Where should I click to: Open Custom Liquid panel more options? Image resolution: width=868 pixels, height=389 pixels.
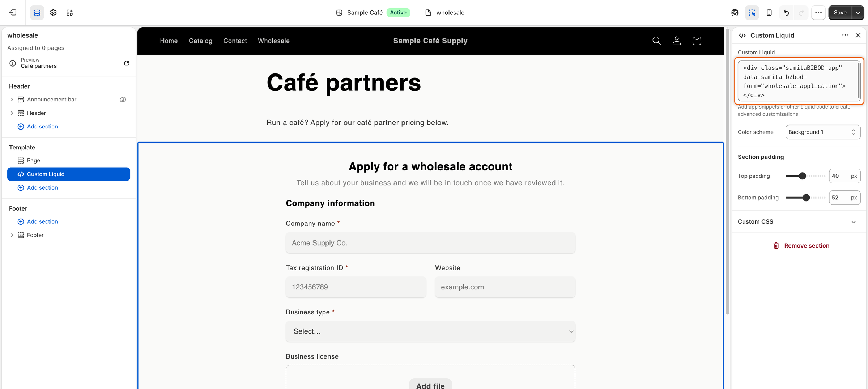845,35
